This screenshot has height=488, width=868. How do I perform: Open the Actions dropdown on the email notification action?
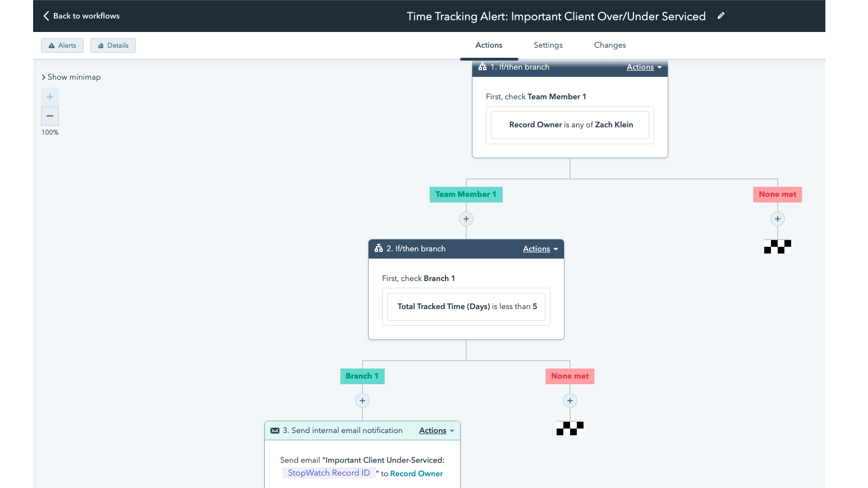pyautogui.click(x=436, y=430)
